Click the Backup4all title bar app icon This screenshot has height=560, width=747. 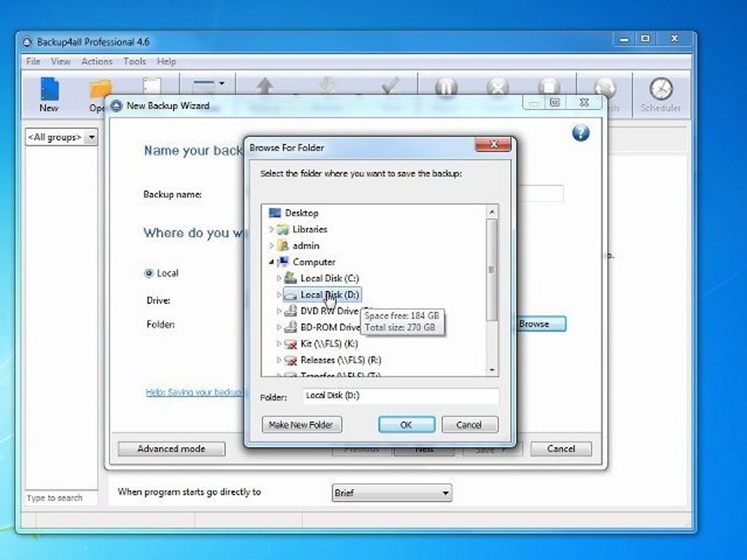point(27,42)
